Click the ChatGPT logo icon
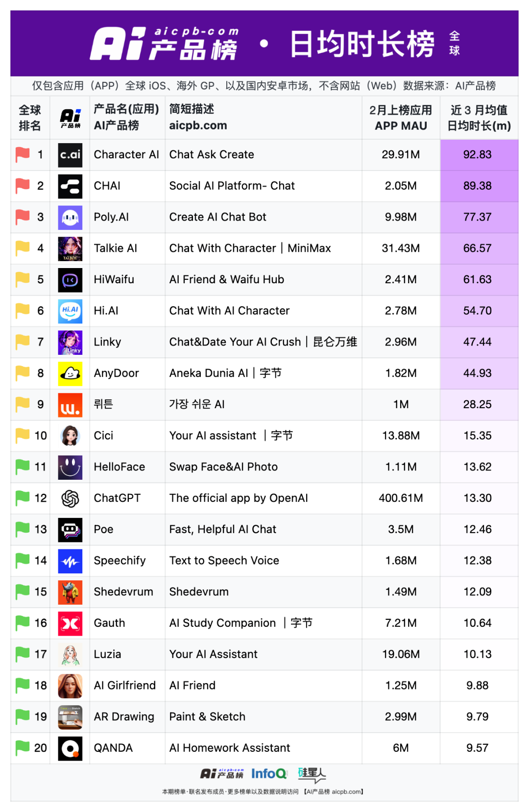Viewport: 529px width, 812px height. 70,498
